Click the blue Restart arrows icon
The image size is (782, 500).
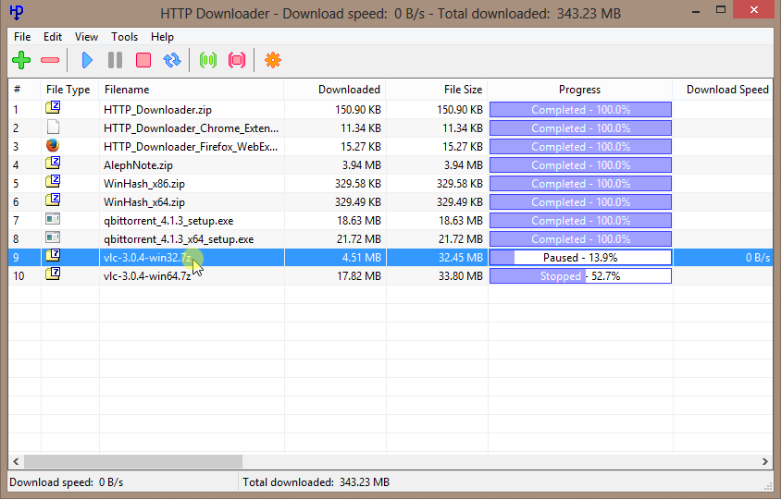(x=172, y=60)
